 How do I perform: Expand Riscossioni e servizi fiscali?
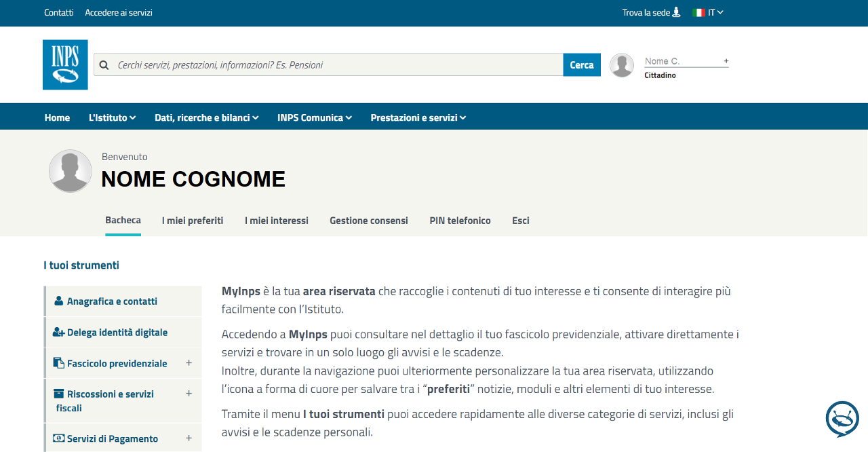click(189, 394)
